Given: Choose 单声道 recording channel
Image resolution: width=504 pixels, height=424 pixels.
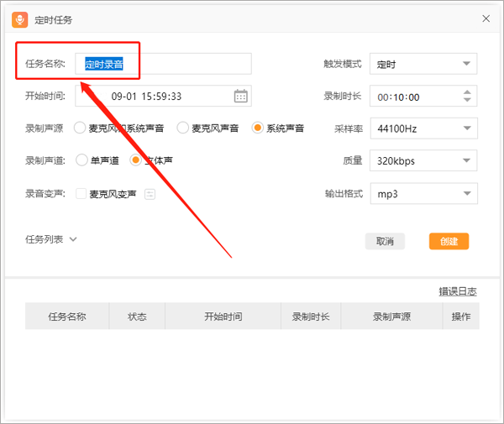Looking at the screenshot, I should (x=81, y=160).
